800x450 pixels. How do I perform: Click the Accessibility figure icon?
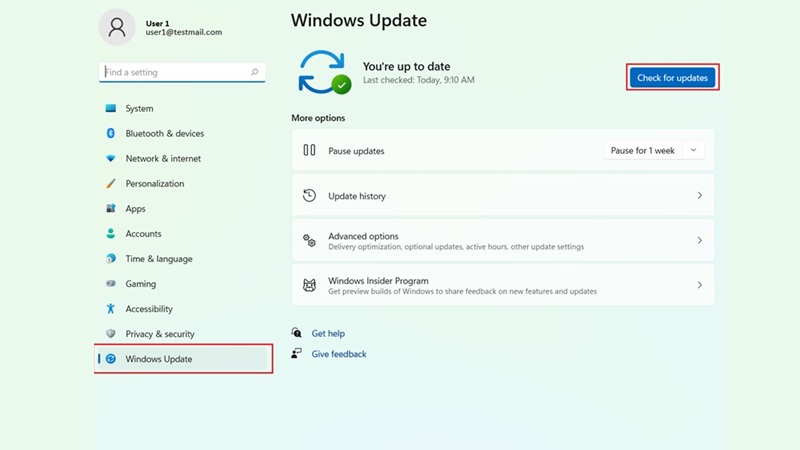coord(111,308)
